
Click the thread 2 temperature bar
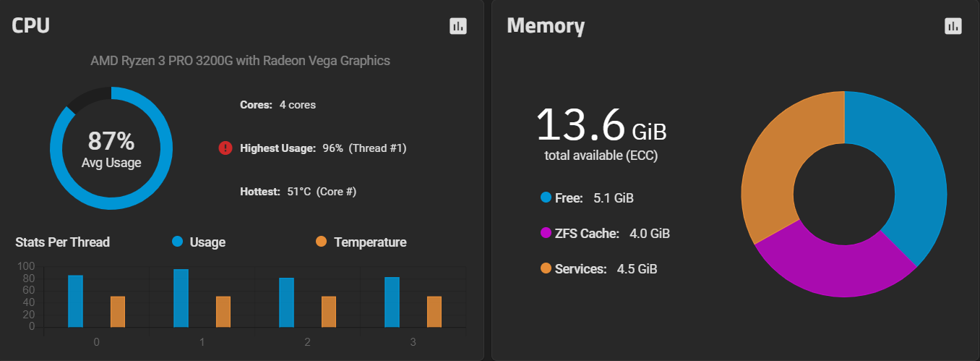coord(329,311)
